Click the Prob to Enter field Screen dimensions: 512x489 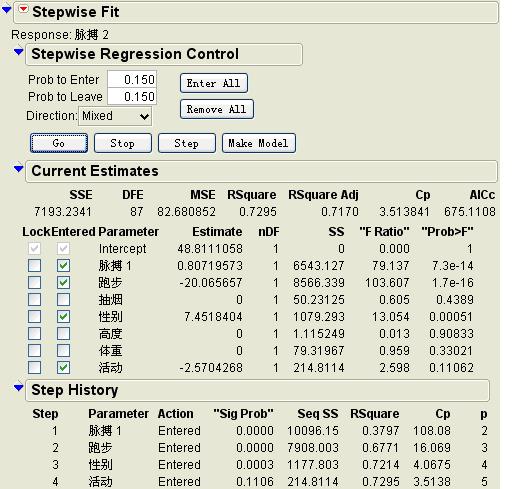click(x=132, y=79)
